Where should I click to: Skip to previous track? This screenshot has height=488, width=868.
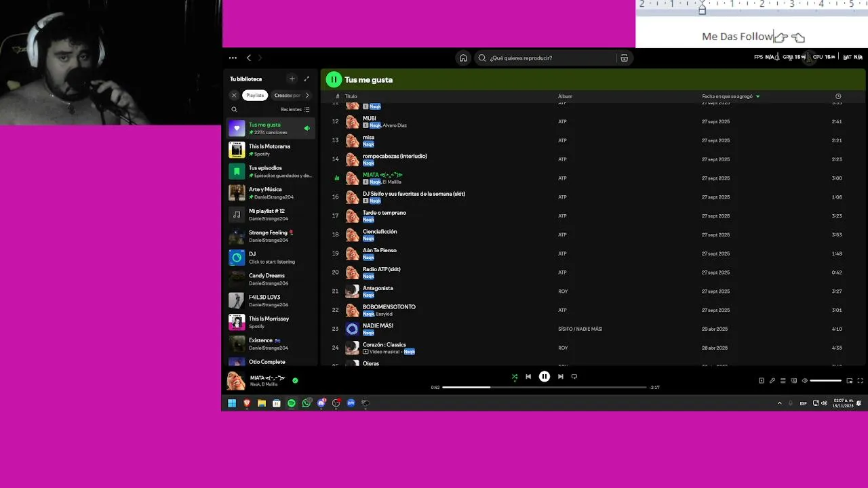528,377
